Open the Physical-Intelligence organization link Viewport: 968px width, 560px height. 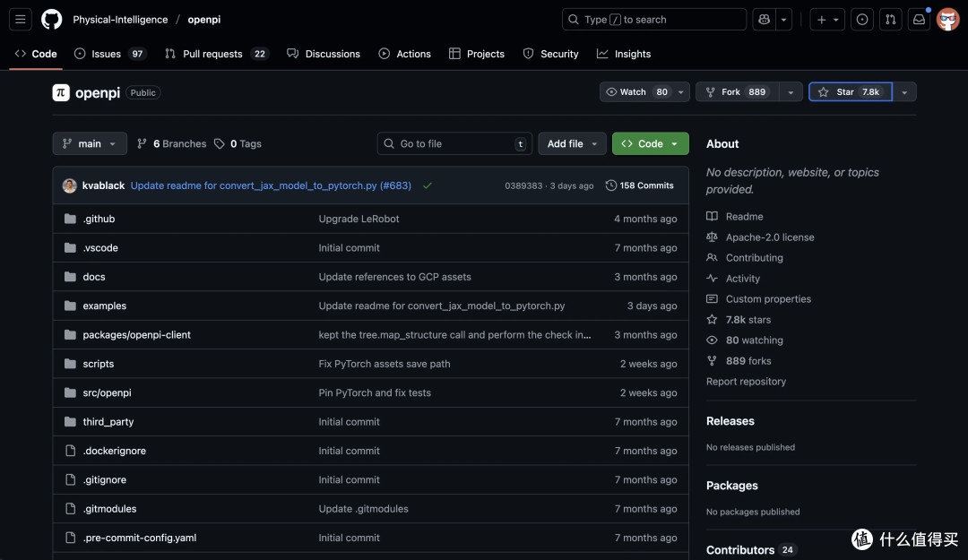point(120,20)
